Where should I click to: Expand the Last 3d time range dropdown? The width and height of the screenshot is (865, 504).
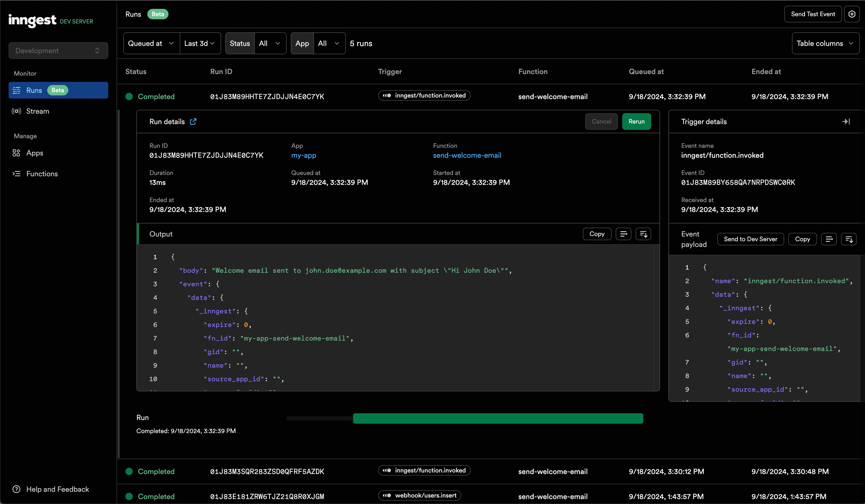pyautogui.click(x=200, y=43)
